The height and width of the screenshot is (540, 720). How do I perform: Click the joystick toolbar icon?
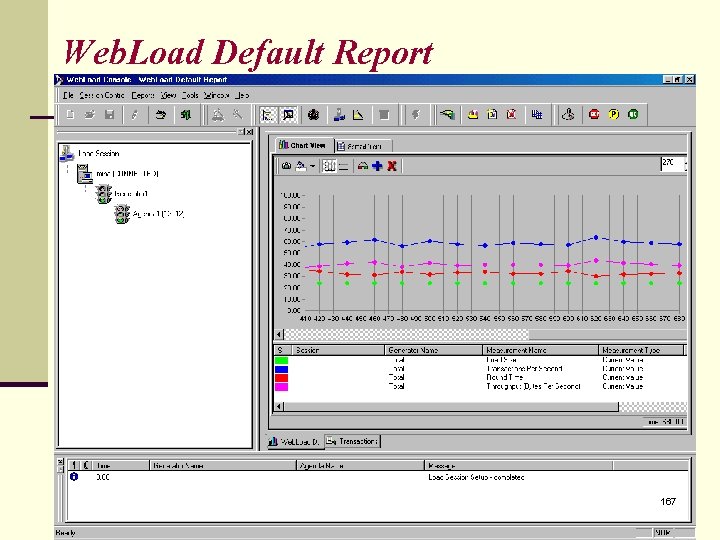pos(568,114)
